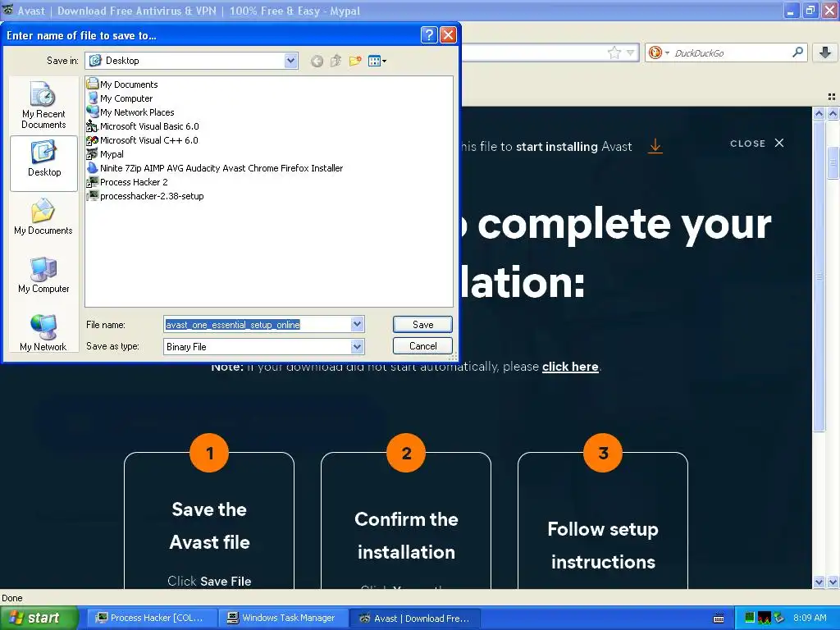Open the Save as type dropdown

(358, 347)
